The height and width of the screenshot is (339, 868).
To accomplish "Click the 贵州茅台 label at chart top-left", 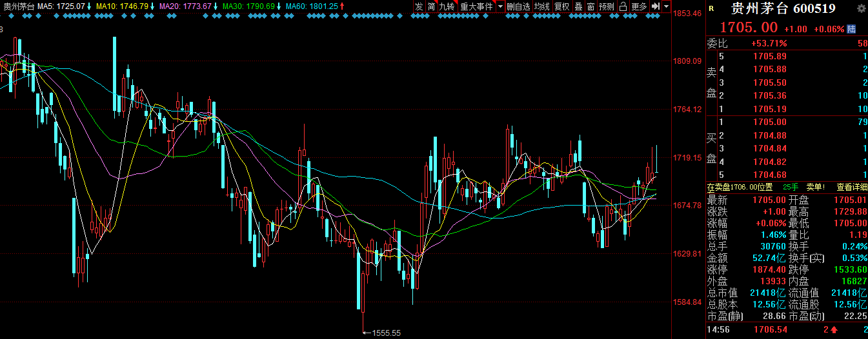I will (x=18, y=6).
